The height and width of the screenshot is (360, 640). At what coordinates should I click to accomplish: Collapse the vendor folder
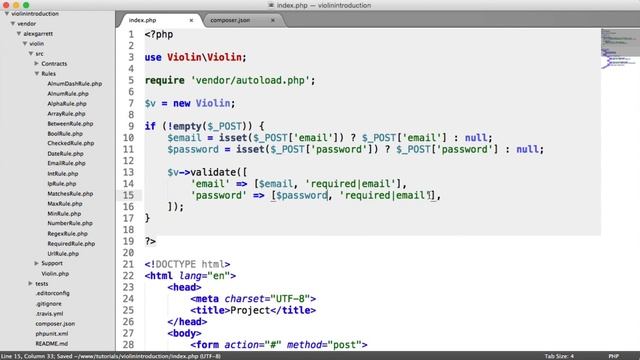click(x=13, y=24)
